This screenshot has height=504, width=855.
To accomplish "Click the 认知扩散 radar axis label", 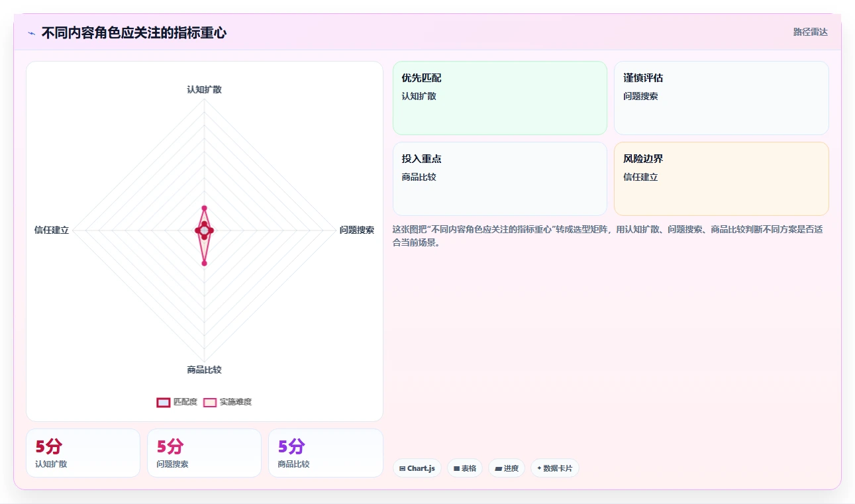I will click(204, 89).
